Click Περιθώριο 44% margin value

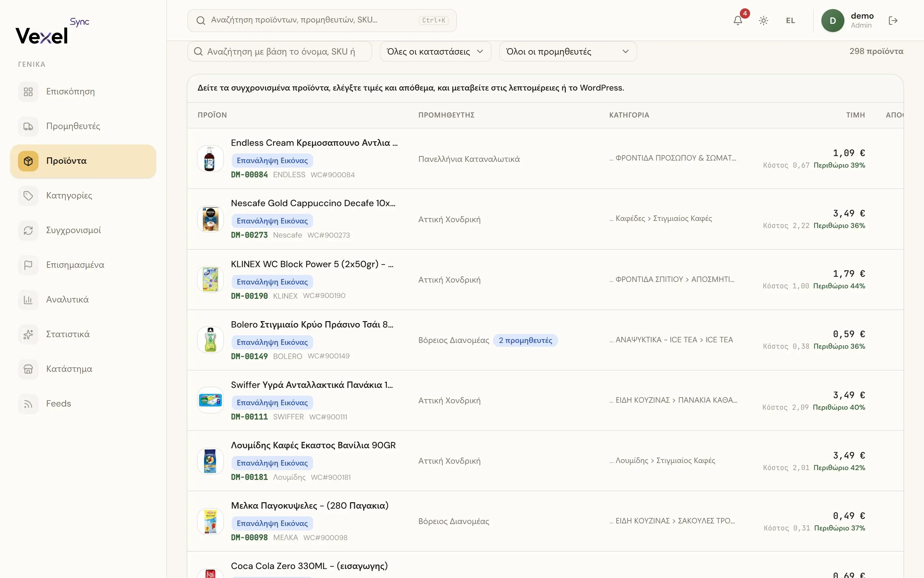click(839, 286)
